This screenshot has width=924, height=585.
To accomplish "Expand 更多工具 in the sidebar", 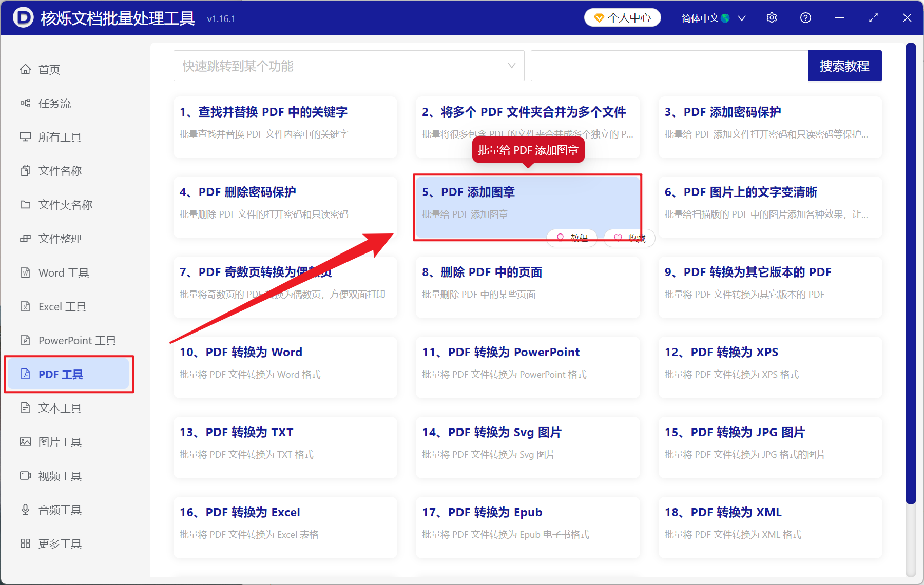I will 59,543.
